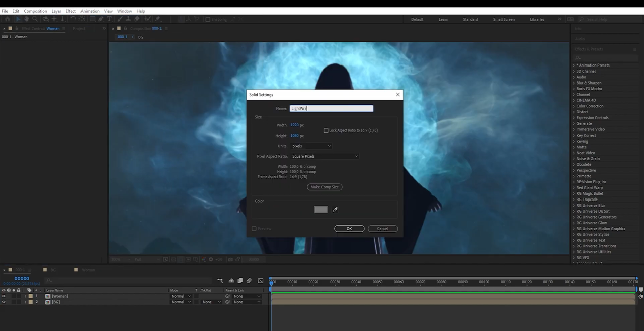Viewport: 644px width, 331px height.
Task: Open the composition mini-flowchart icon
Action: 220,280
